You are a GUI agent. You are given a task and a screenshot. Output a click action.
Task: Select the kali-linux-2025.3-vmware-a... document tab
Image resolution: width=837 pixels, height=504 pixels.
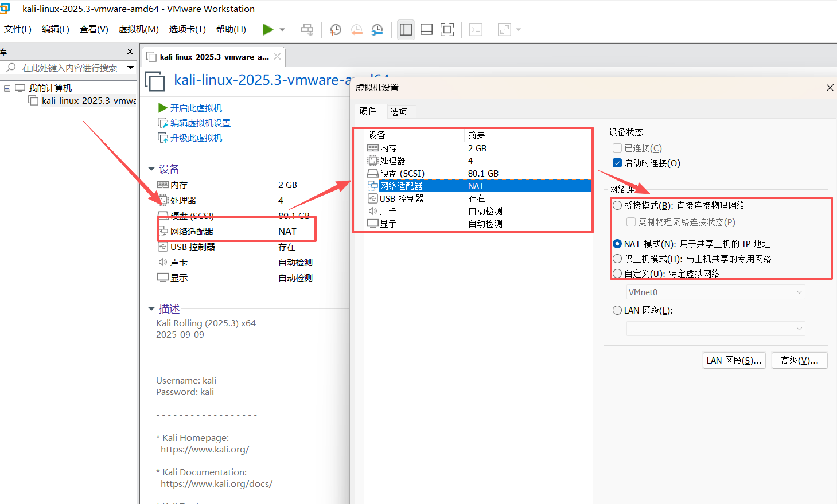pyautogui.click(x=213, y=57)
